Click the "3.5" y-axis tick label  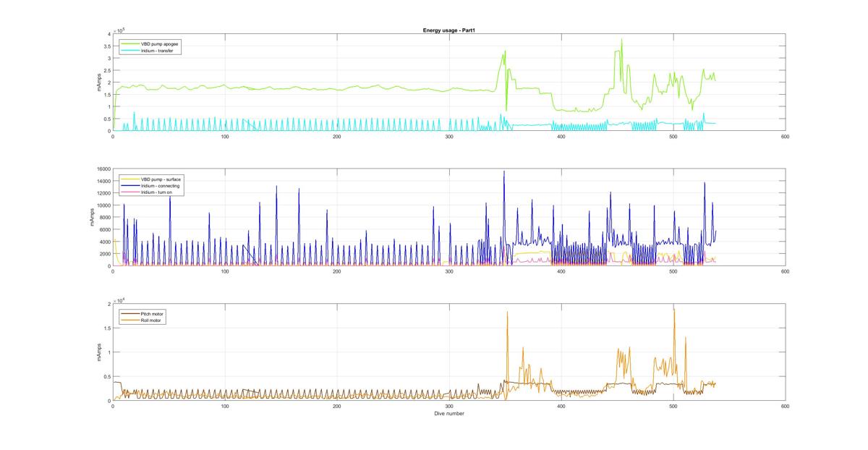106,46
